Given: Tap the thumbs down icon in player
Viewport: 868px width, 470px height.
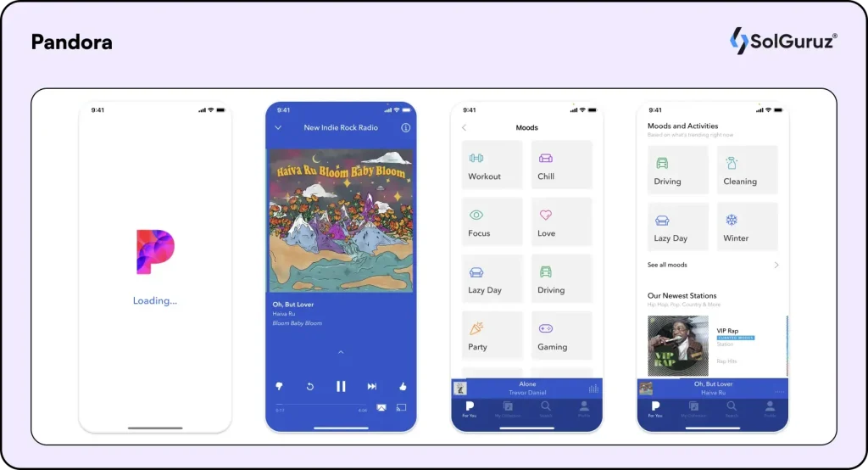Looking at the screenshot, I should (279, 386).
